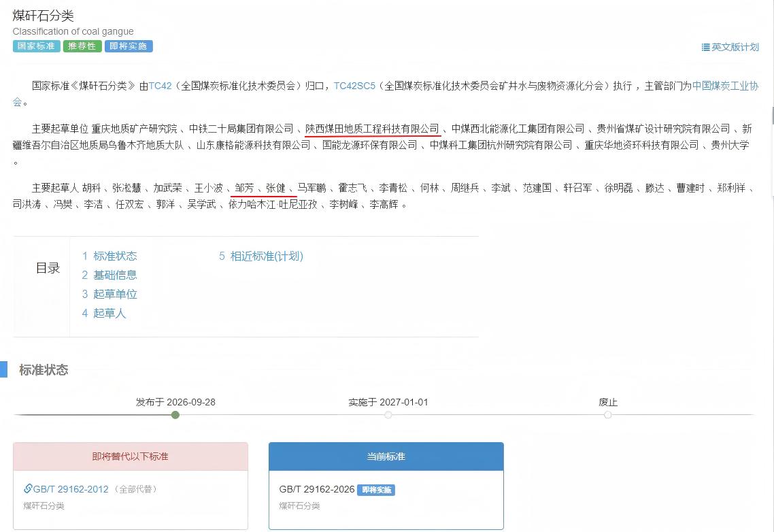Follow the 中国煤炭工业协会 link
This screenshot has height=532, width=774.
(725, 86)
